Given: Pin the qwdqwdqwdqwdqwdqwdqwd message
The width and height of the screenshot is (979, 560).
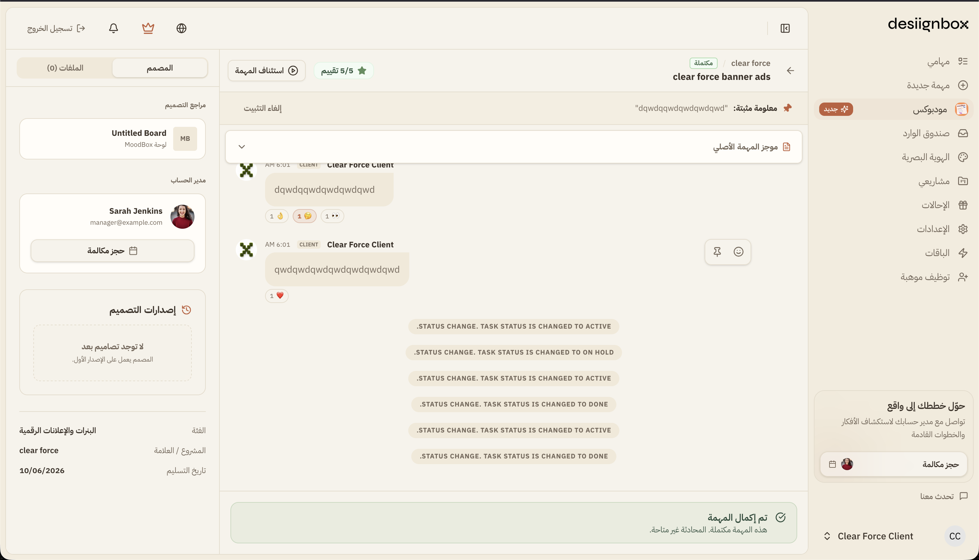Looking at the screenshot, I should point(717,252).
